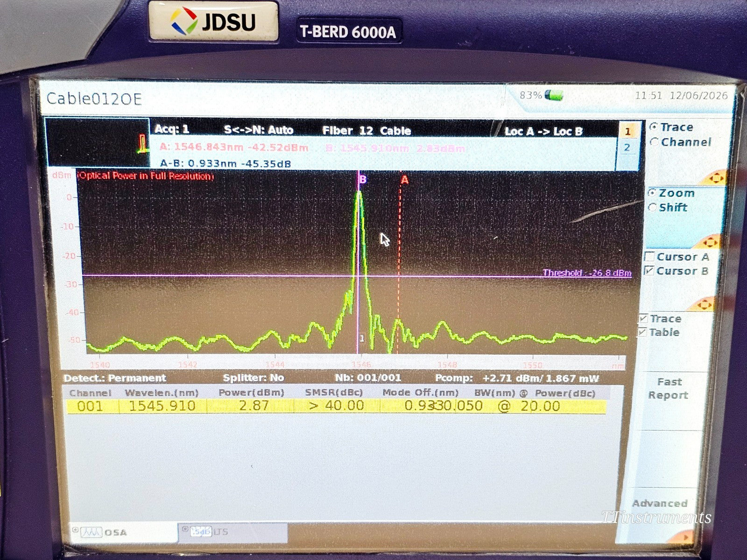Click the Acq: 1 label
Screen dimensions: 747x560
(172, 129)
